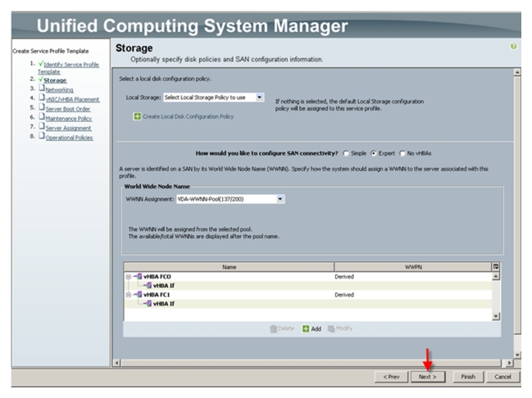Click the Prev button
The width and height of the screenshot is (532, 398).
coord(391,377)
